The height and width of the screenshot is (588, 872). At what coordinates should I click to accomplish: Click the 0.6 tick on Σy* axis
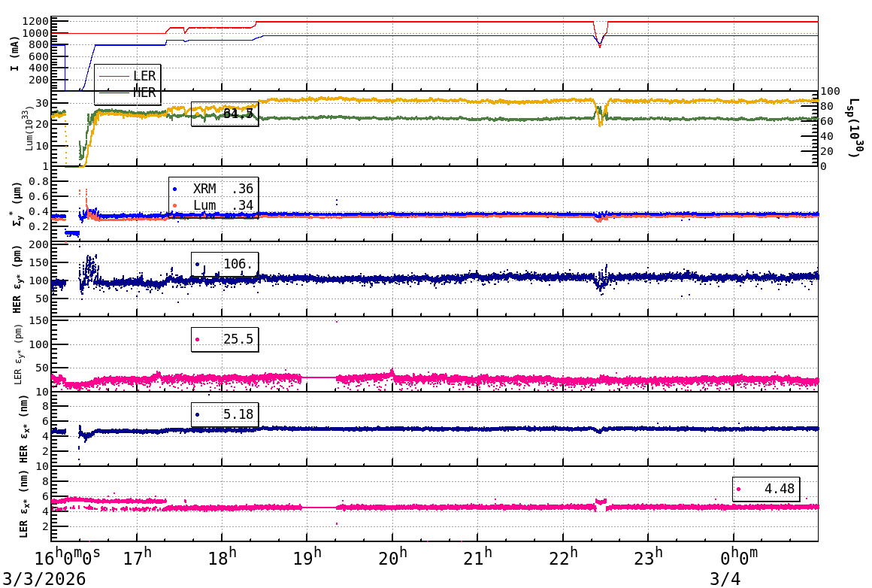tap(40, 196)
